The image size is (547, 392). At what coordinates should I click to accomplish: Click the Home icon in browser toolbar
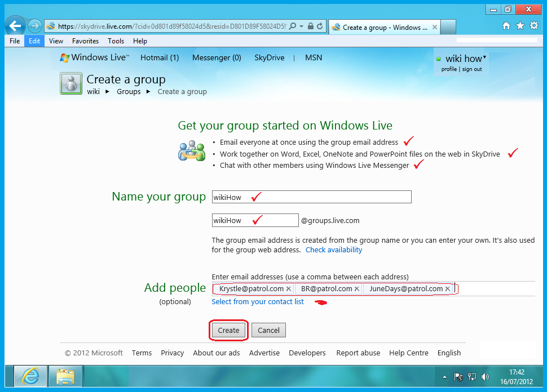tap(506, 26)
